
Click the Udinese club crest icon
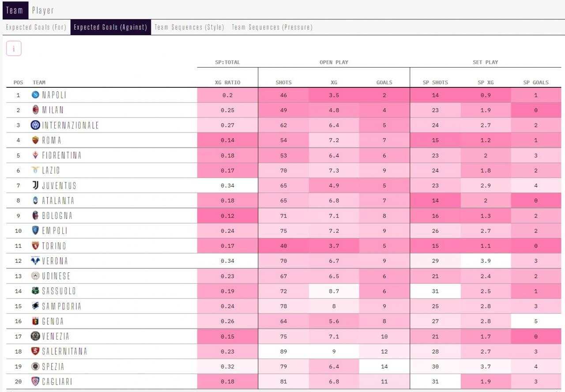point(35,275)
